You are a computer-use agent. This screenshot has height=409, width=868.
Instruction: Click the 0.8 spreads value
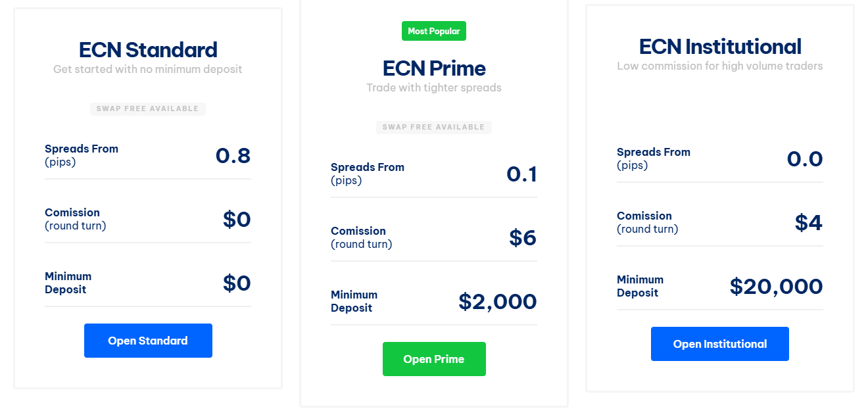(233, 156)
